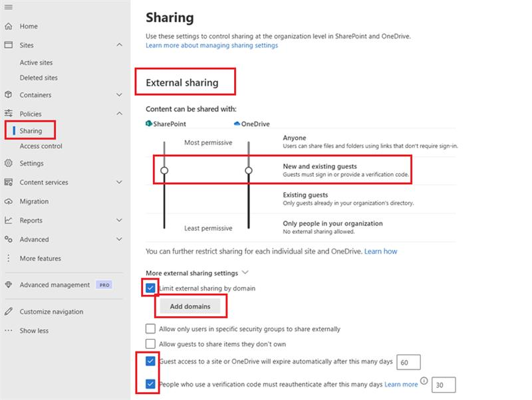The width and height of the screenshot is (532, 400).
Task: Uncheck Limit external sharing by domain
Action: [x=150, y=288]
